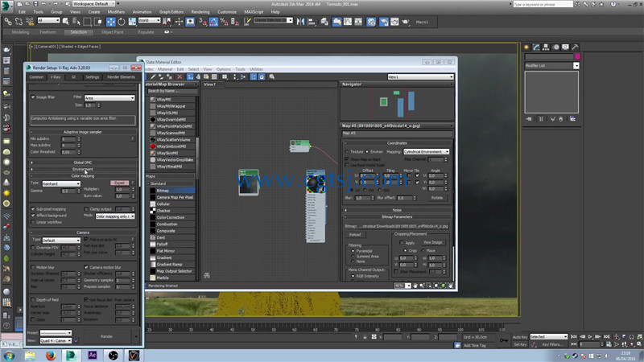Enable the Motion blur checkbox
The image size is (644, 362).
[x=33, y=267]
